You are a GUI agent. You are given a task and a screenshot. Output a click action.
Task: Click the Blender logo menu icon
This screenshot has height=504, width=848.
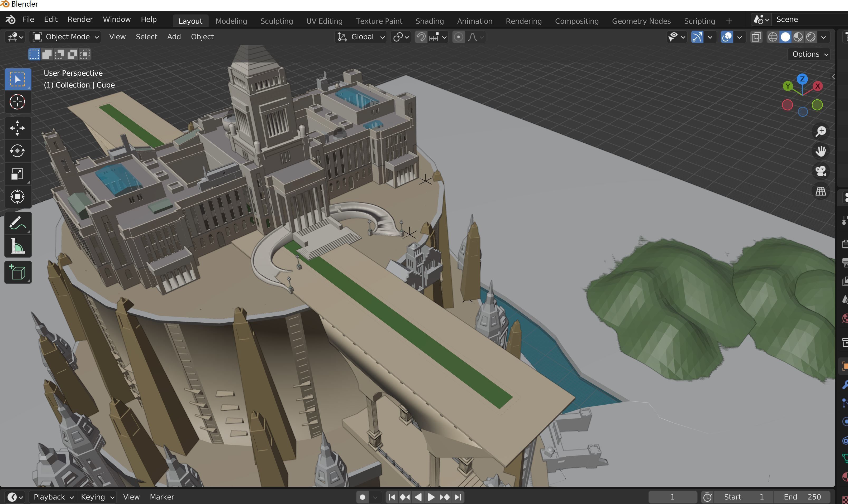pos(10,20)
